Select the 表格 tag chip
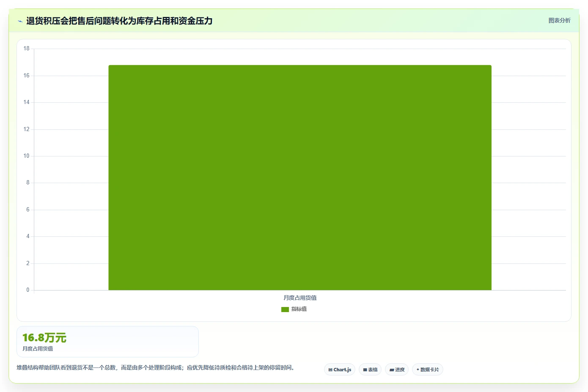This screenshot has height=392, width=588. point(370,370)
